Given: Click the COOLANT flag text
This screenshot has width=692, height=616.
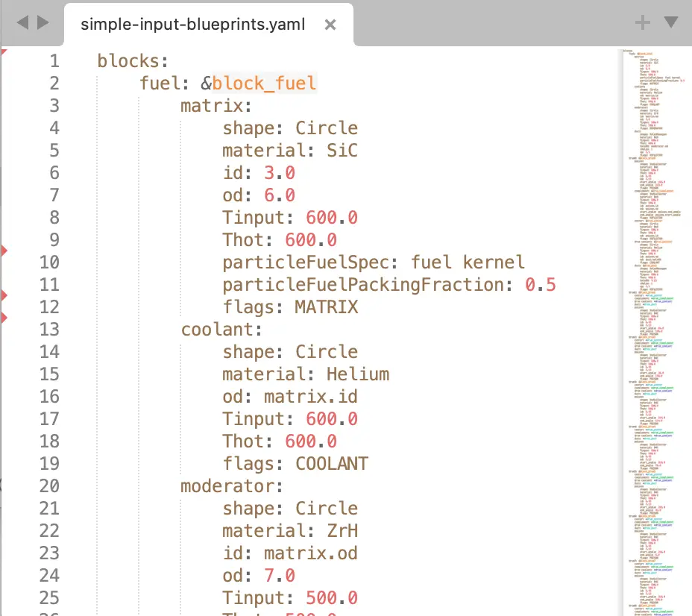Looking at the screenshot, I should pos(331,463).
